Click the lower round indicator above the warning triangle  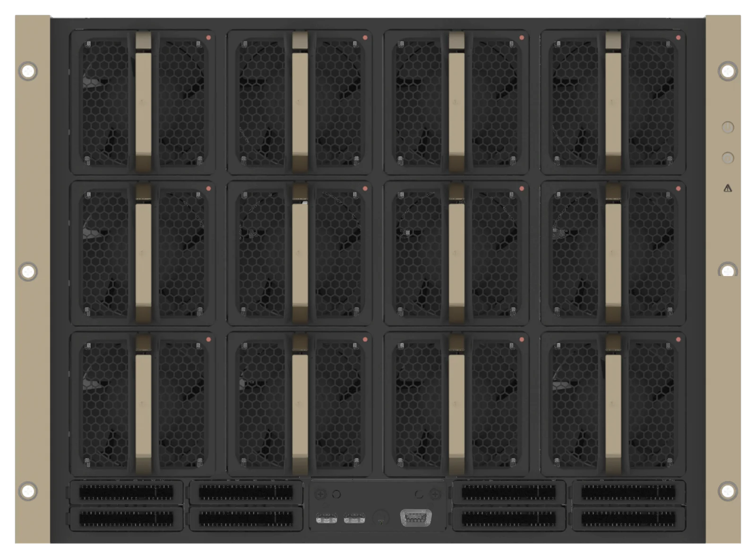pos(728,158)
